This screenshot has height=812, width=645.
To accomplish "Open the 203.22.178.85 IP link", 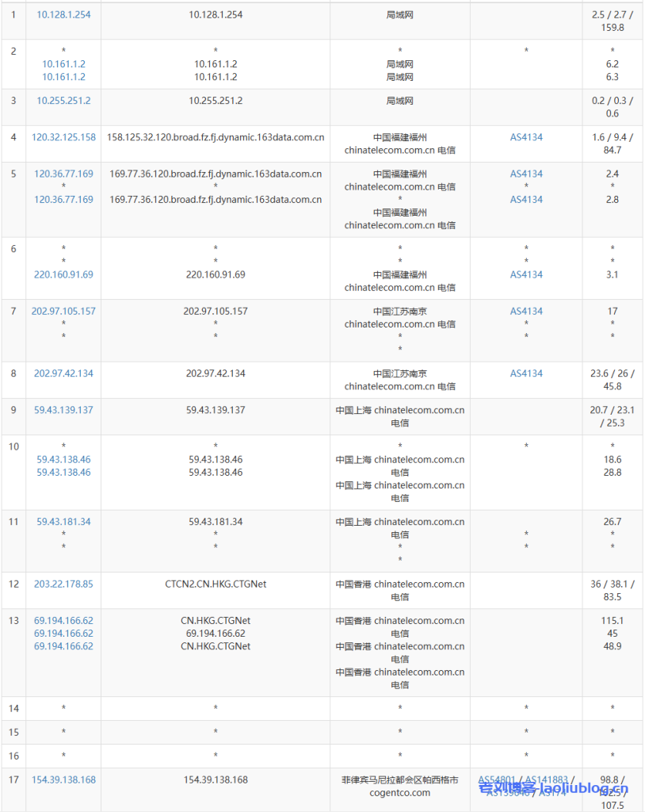I will coord(63,584).
